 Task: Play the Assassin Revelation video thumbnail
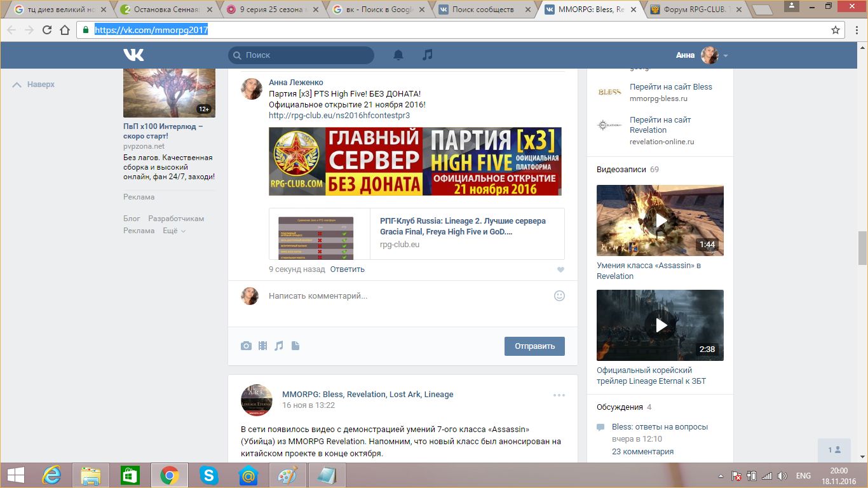660,220
